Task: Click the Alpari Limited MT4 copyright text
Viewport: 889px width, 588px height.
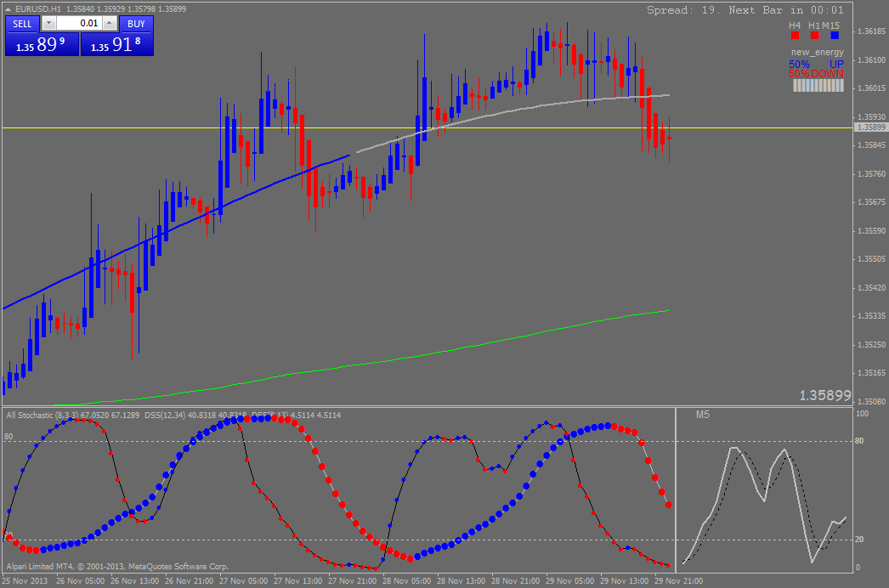Action: tap(117, 566)
